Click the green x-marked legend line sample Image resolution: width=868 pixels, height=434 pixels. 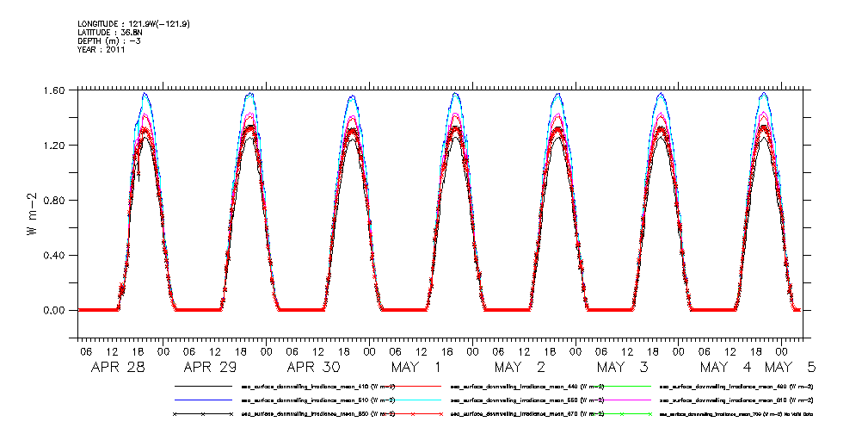pyautogui.click(x=622, y=414)
